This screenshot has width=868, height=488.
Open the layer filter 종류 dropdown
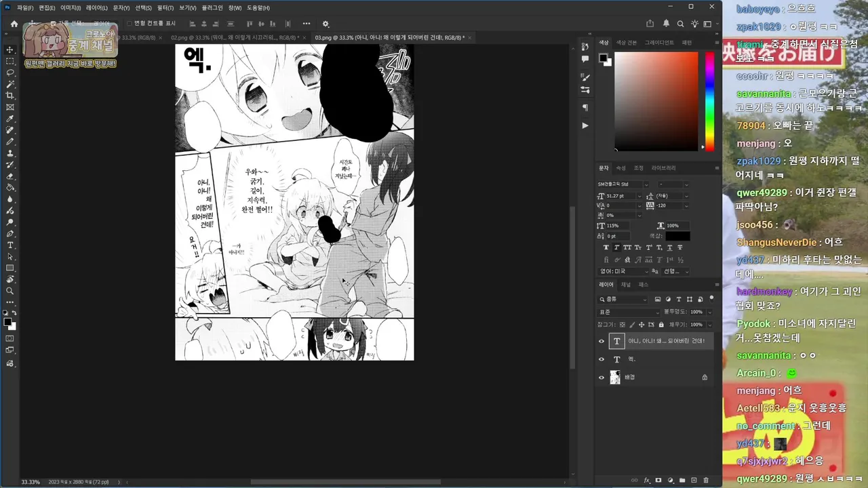point(624,299)
